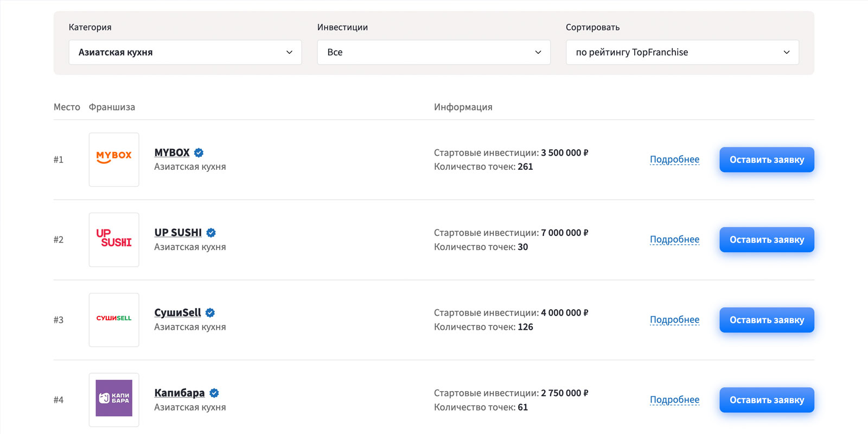This screenshot has height=434, width=868.
Task: Click the UP SUSHI logo thumbnail
Action: (114, 240)
